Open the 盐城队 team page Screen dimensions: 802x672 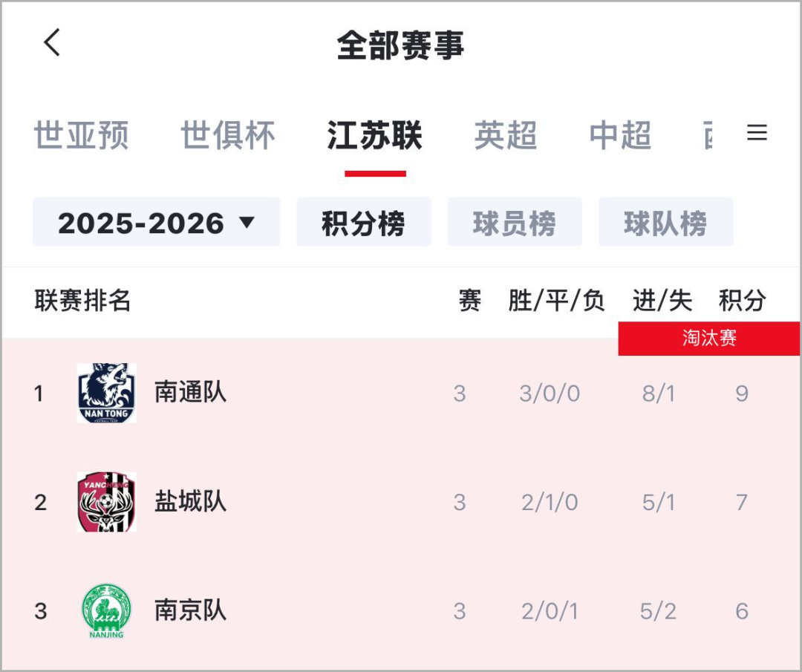point(190,502)
